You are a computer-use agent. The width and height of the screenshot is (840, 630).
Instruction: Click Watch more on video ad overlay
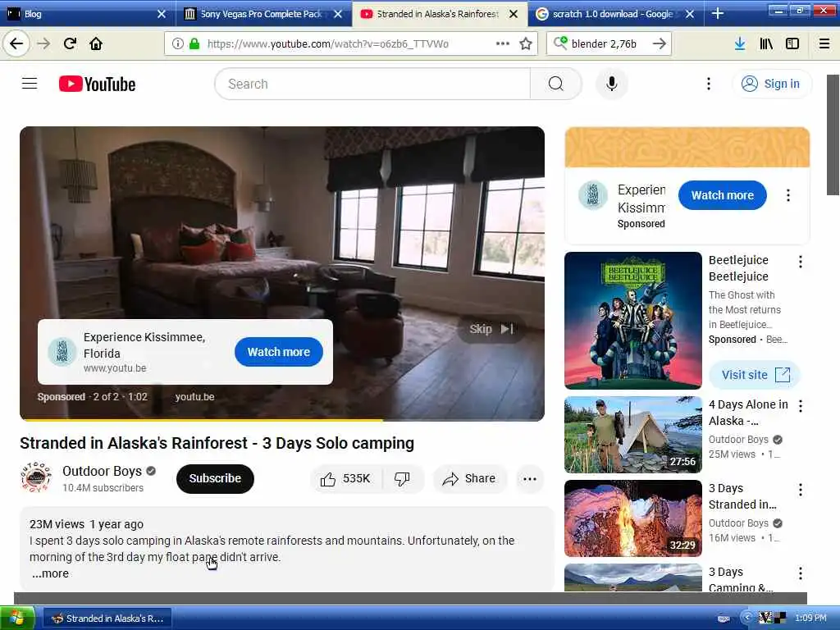click(279, 352)
